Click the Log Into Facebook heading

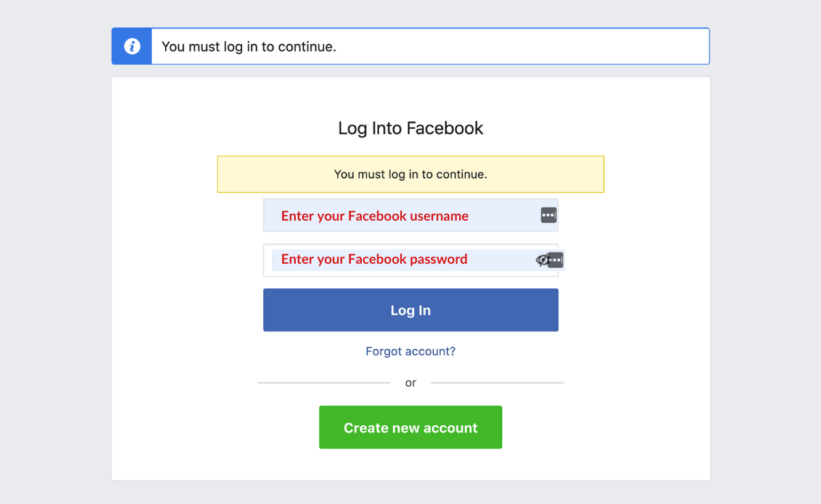[410, 128]
